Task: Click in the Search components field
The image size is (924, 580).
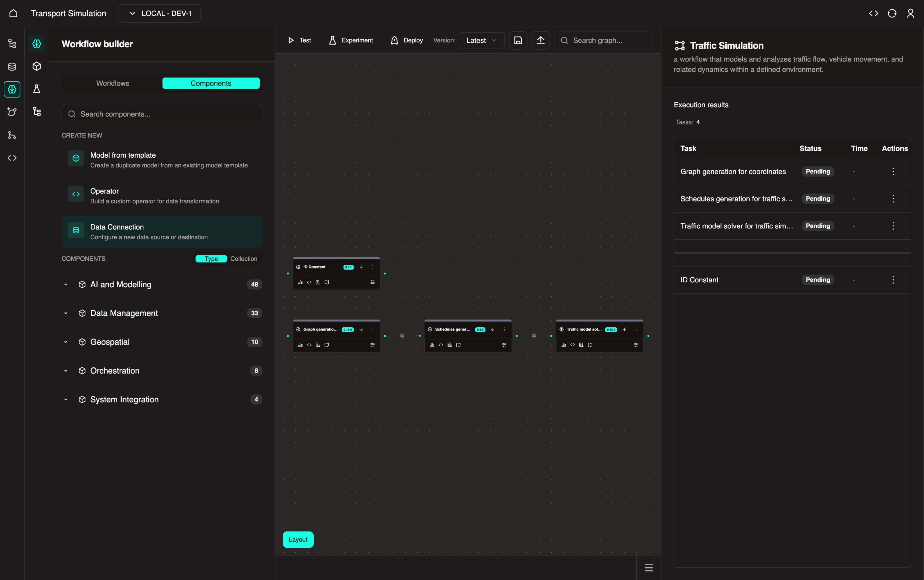Action: pos(161,114)
